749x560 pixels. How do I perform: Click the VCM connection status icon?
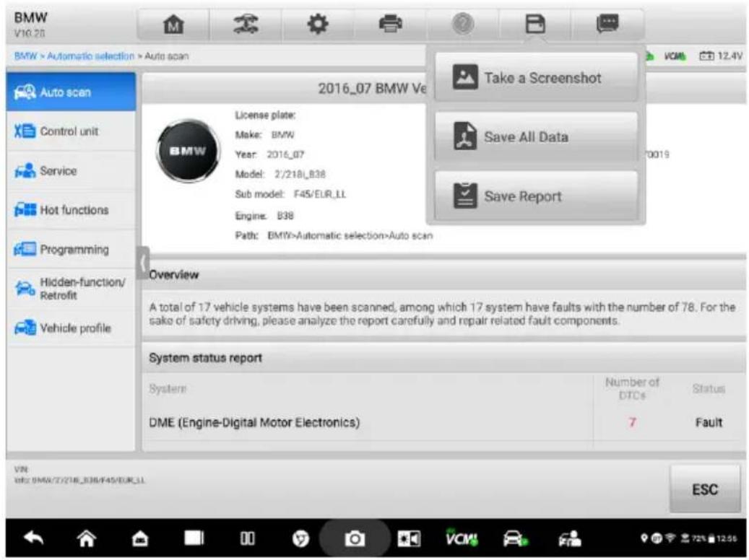tap(675, 56)
